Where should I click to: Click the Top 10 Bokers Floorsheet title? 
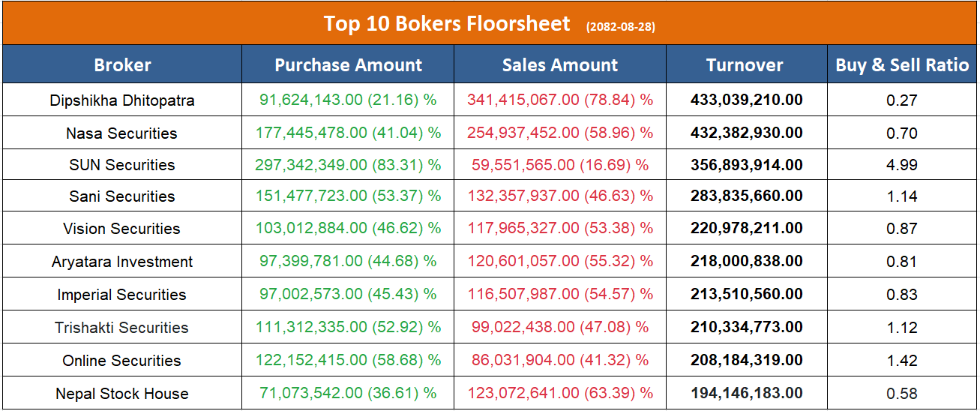(x=447, y=24)
